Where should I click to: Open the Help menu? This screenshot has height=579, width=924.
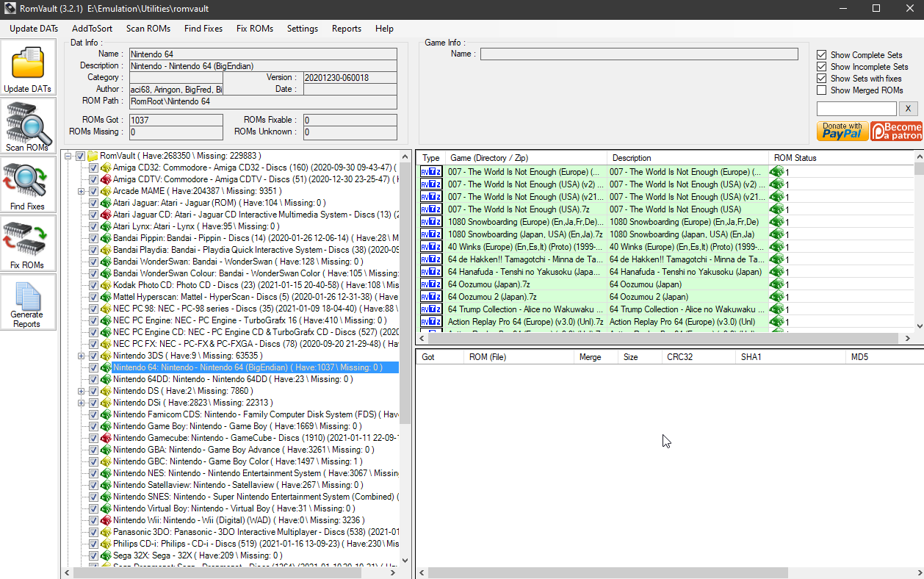[384, 29]
